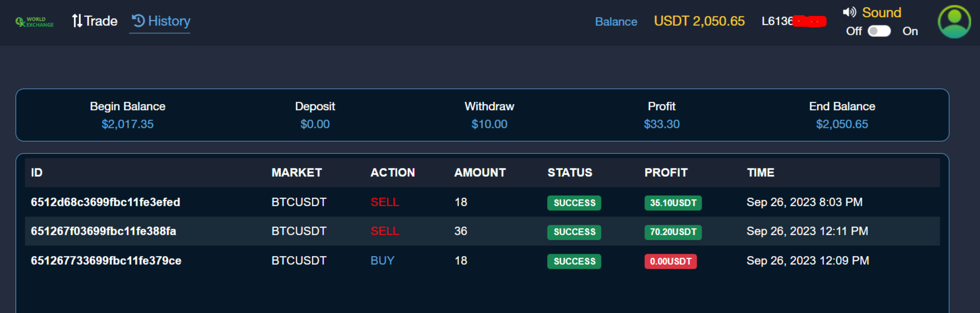
Task: Select transaction 651267733699fbc11fe379ce
Action: coord(106,261)
